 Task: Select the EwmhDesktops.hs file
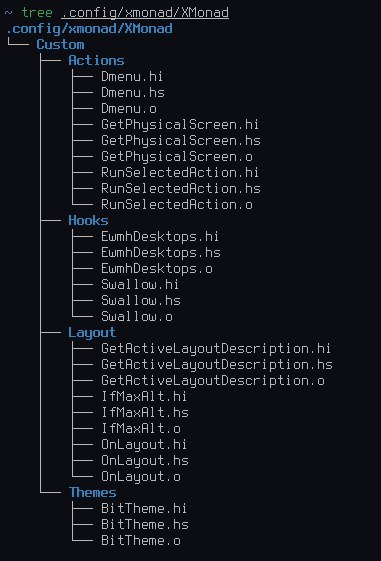[x=161, y=253]
